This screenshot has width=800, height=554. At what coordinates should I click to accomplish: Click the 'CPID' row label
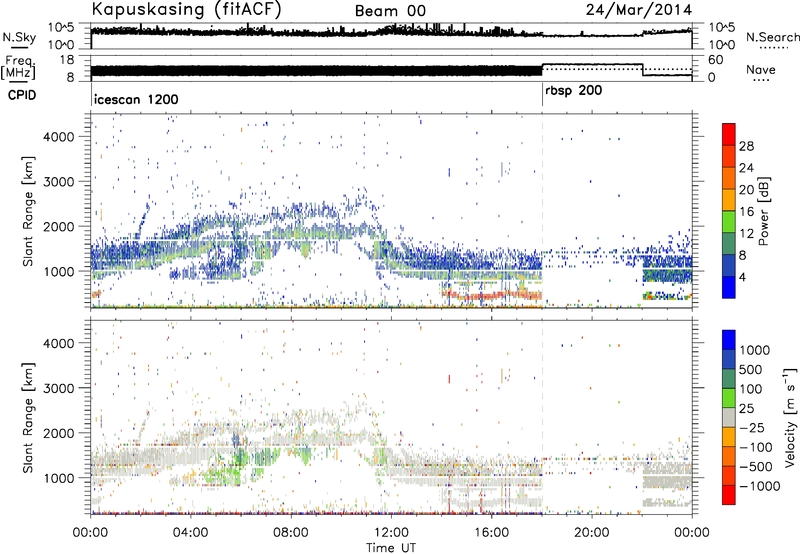tap(22, 95)
